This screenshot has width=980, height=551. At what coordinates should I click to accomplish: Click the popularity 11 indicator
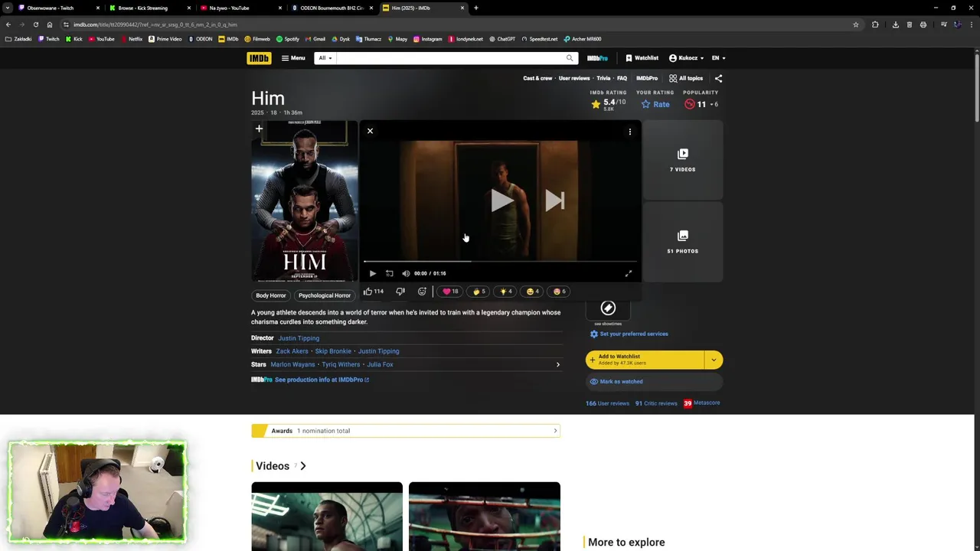click(x=701, y=104)
